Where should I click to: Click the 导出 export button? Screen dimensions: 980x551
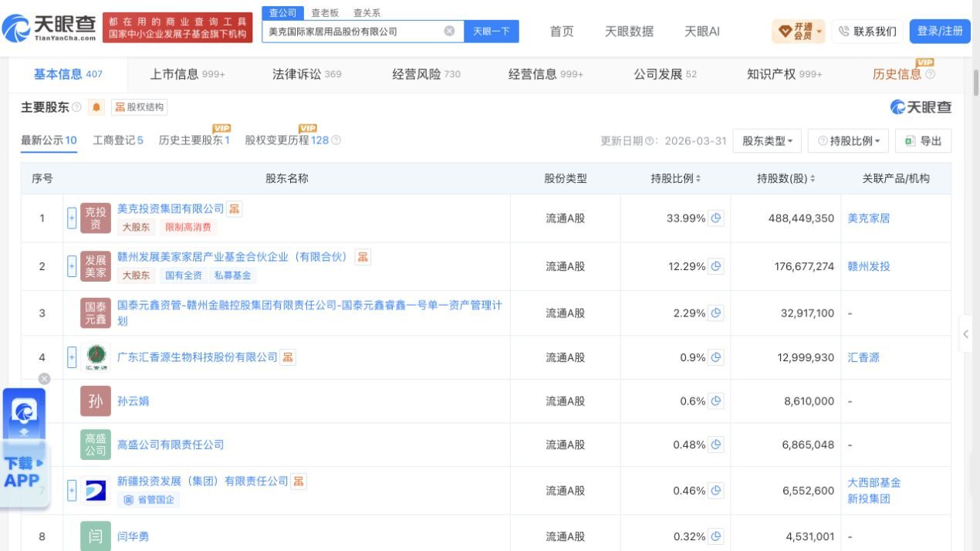coord(923,141)
